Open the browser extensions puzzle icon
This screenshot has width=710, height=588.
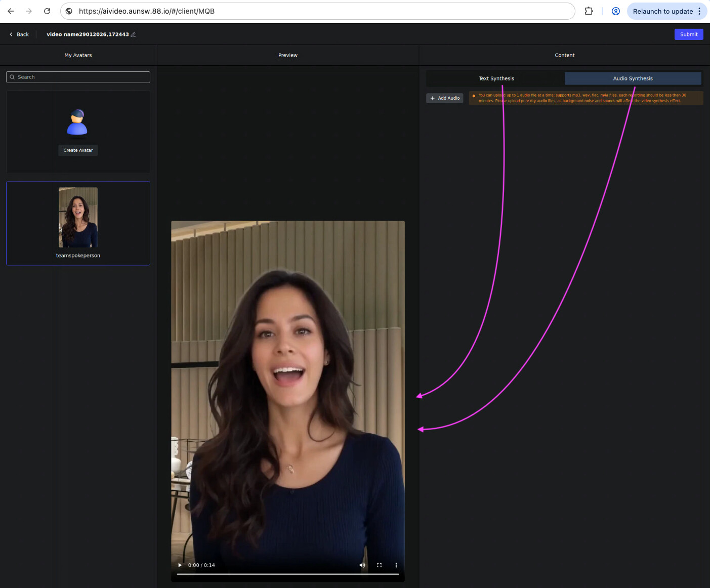pyautogui.click(x=589, y=11)
